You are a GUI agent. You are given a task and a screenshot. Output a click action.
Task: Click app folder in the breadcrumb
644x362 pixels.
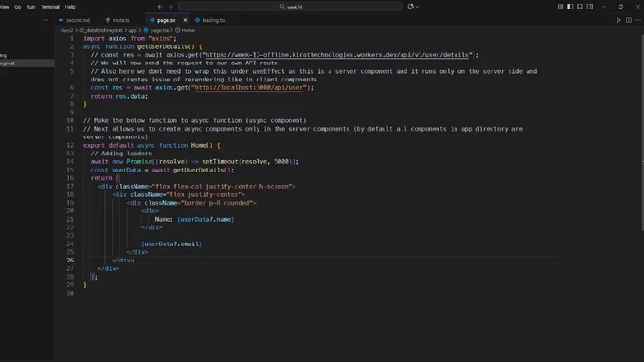pyautogui.click(x=133, y=30)
